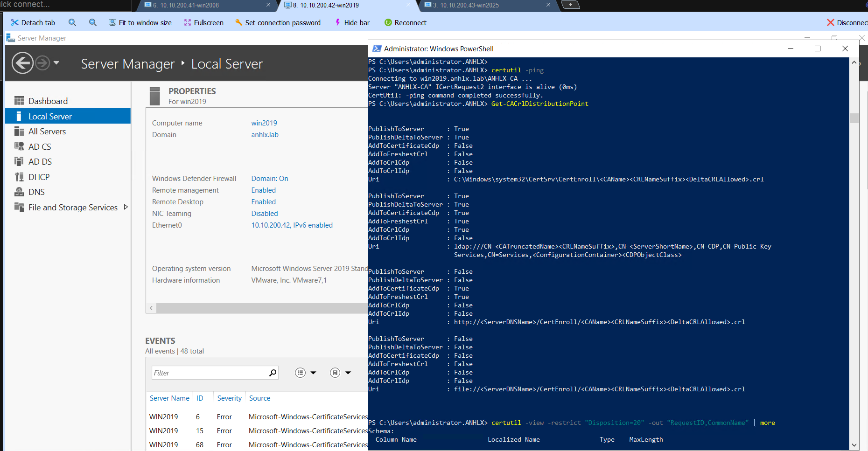This screenshot has height=451, width=868.
Task: Click the AD CS sidebar icon
Action: pos(19,146)
